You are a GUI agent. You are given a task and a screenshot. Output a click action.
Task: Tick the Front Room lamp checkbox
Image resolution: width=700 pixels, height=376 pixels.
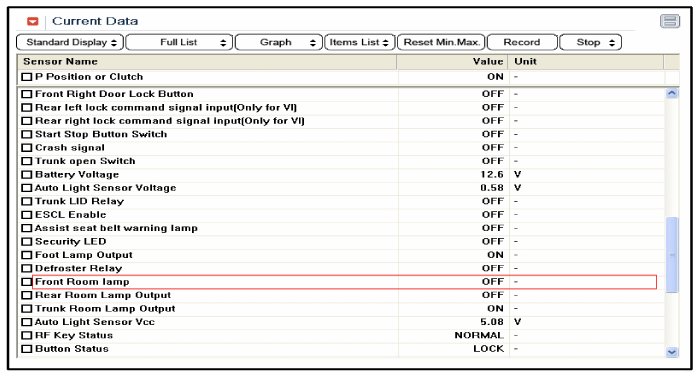pyautogui.click(x=27, y=282)
